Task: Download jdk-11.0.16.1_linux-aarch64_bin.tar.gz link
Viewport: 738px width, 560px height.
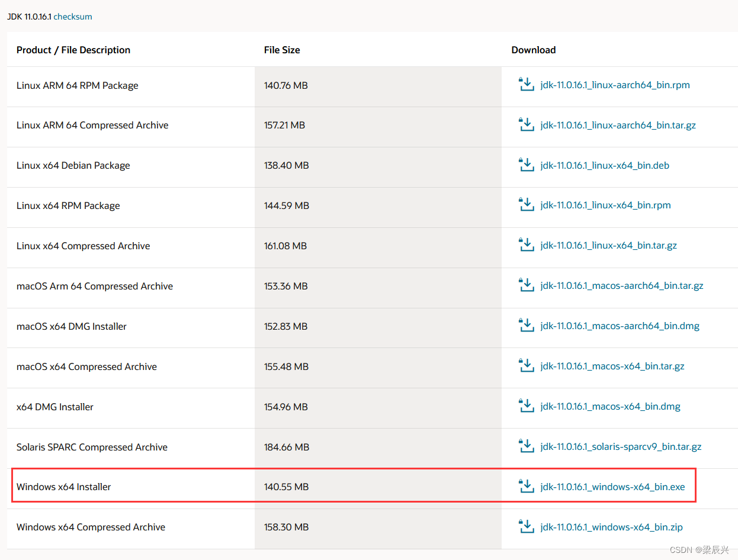Action: point(618,125)
